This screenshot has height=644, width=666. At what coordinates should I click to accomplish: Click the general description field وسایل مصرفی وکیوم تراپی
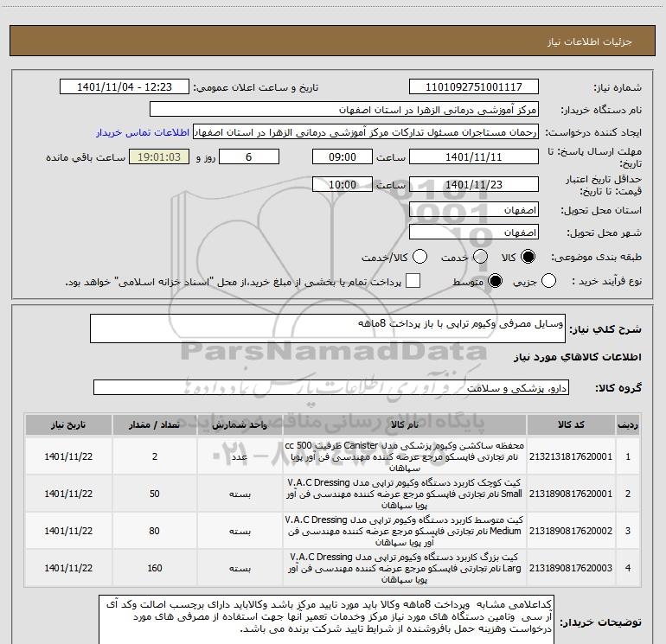[328, 328]
